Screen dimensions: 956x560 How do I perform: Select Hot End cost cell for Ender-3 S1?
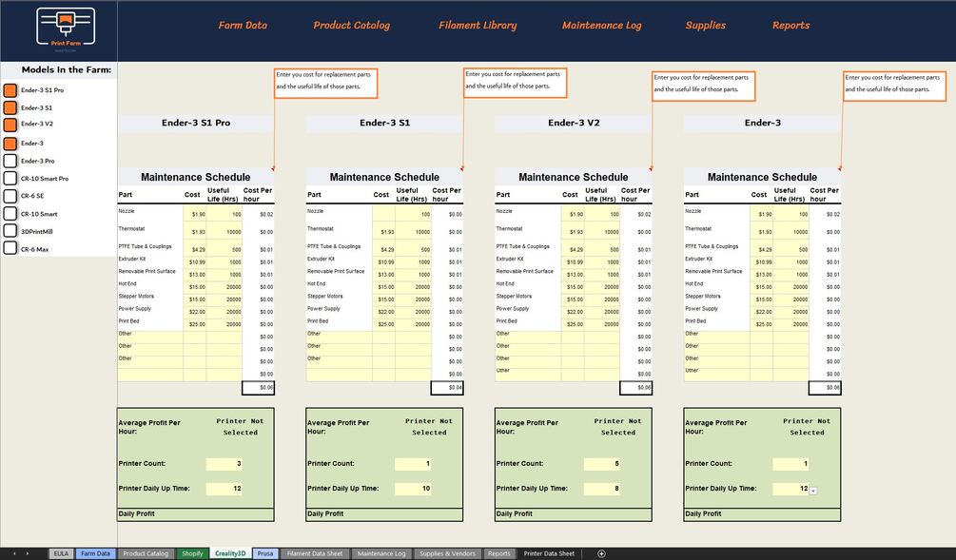pos(383,286)
